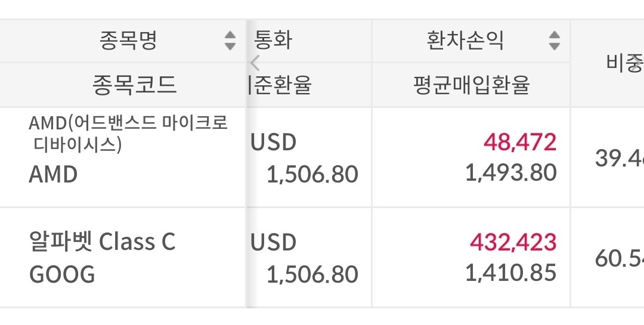Screen dimensions: 644x325
Task: Select USD currency in the AMD row
Action: [274, 143]
